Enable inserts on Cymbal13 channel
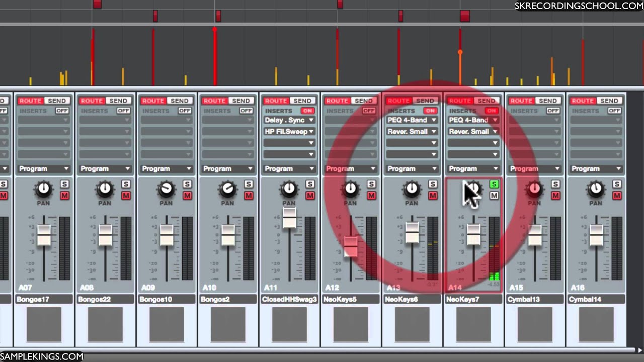 (553, 111)
